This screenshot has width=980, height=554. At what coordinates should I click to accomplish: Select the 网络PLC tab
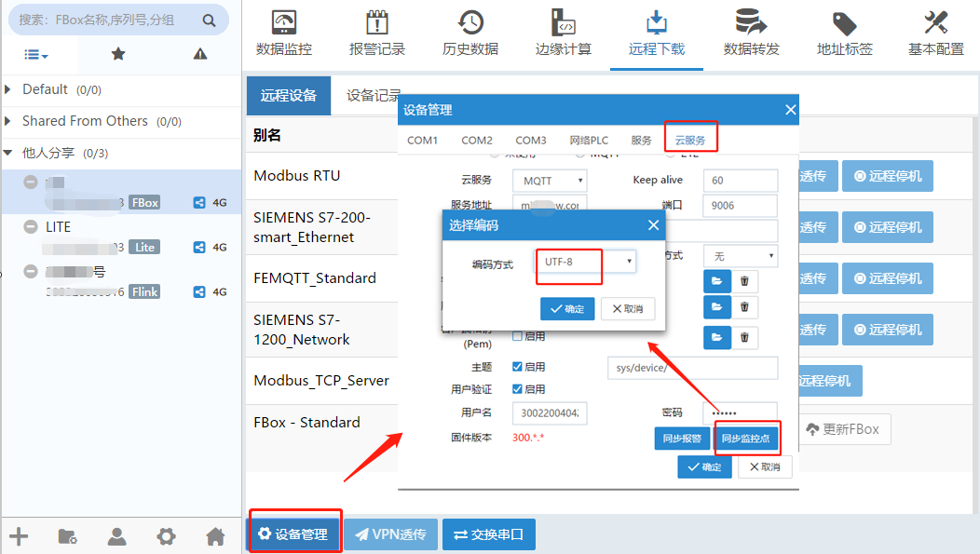(589, 141)
